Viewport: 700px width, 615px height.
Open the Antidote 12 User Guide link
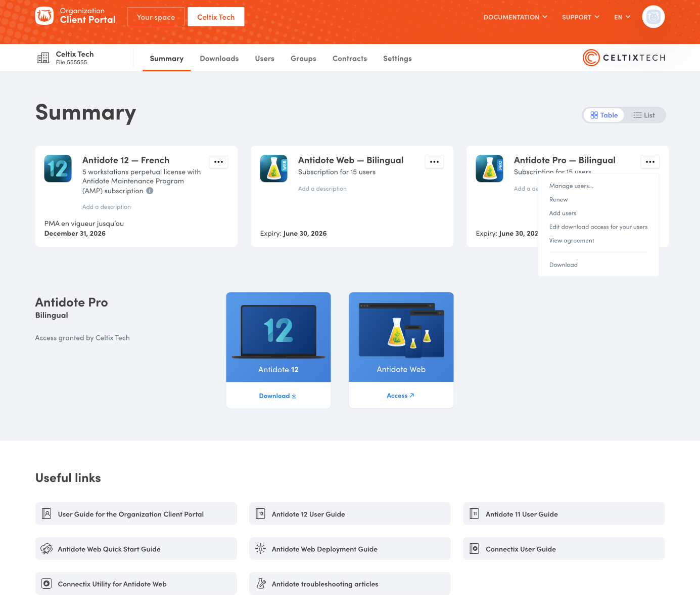[x=308, y=514]
